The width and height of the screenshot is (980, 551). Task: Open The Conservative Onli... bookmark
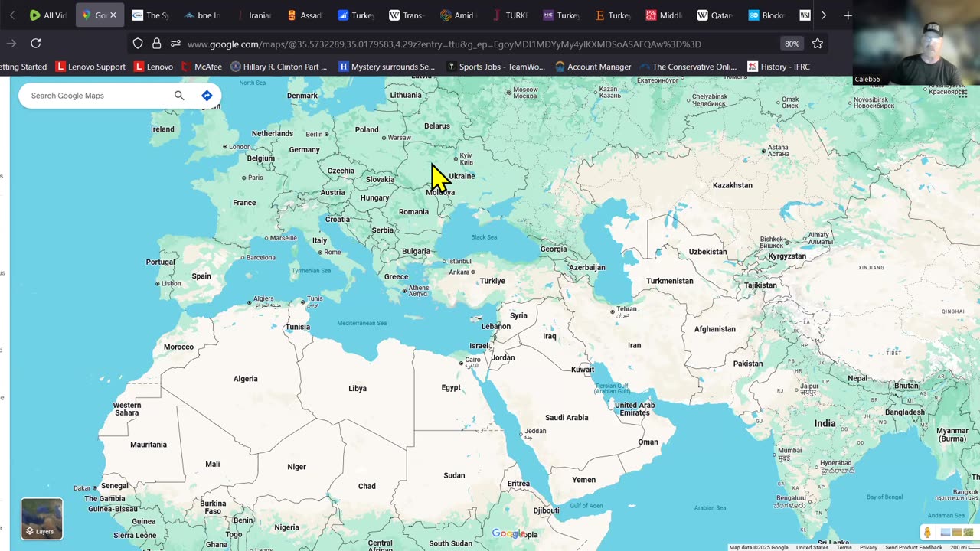click(x=688, y=67)
